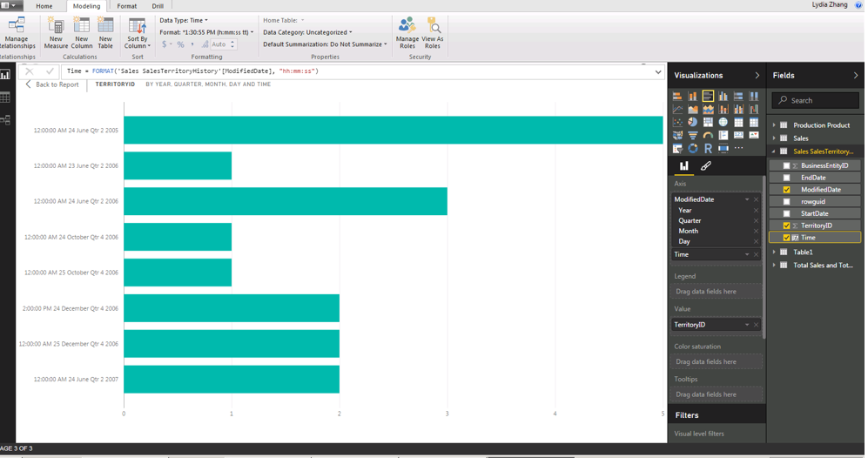
Task: Open the Format paint roller pane
Action: [x=706, y=165]
